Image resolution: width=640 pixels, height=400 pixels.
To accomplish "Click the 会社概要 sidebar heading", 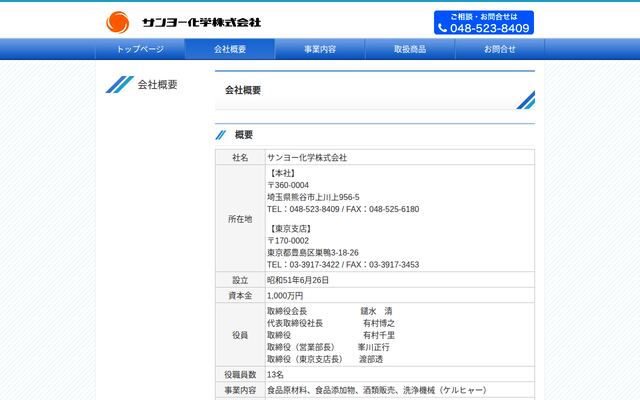I will [157, 84].
